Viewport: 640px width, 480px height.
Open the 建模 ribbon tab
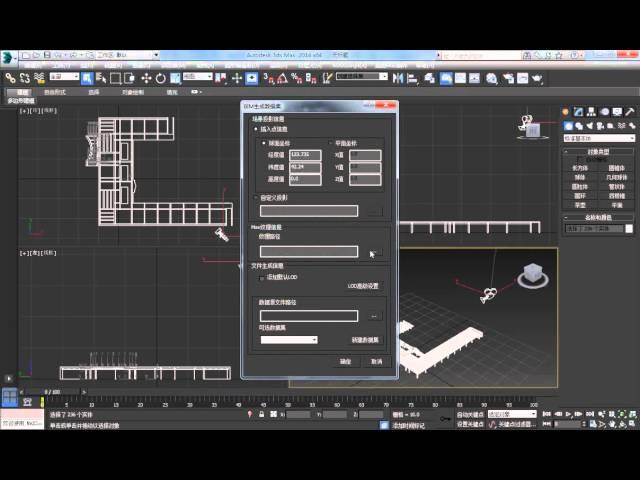click(x=22, y=92)
